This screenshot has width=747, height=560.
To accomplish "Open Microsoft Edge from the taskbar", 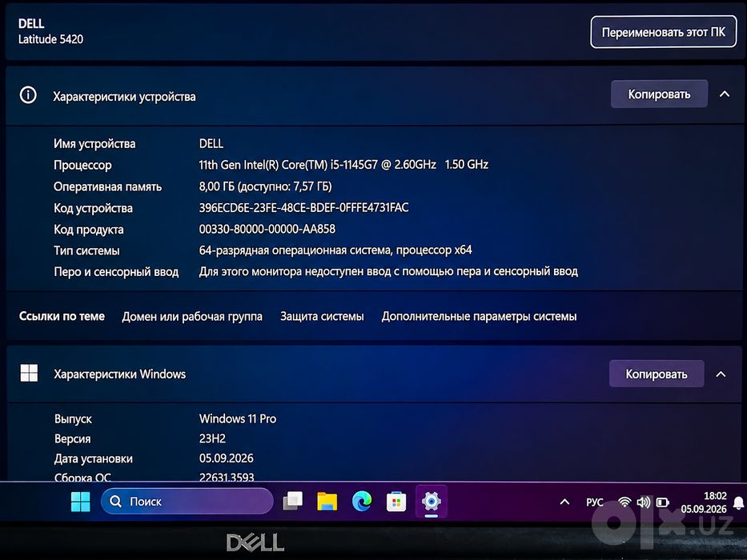I will [x=362, y=502].
